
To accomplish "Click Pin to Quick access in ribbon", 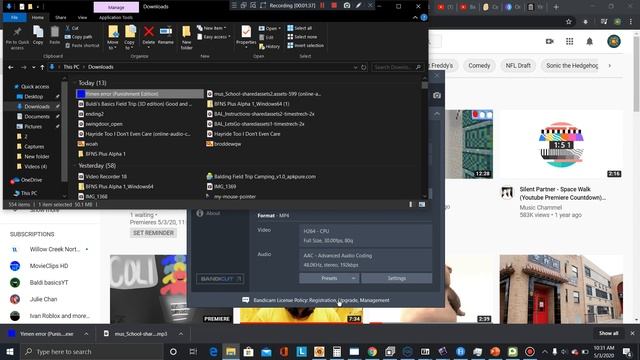I will [x=17, y=38].
